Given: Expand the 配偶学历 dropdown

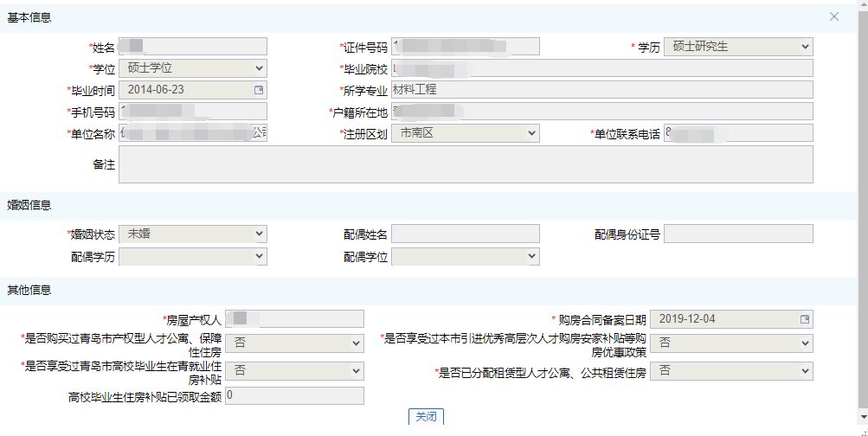Looking at the screenshot, I should click(x=193, y=257).
